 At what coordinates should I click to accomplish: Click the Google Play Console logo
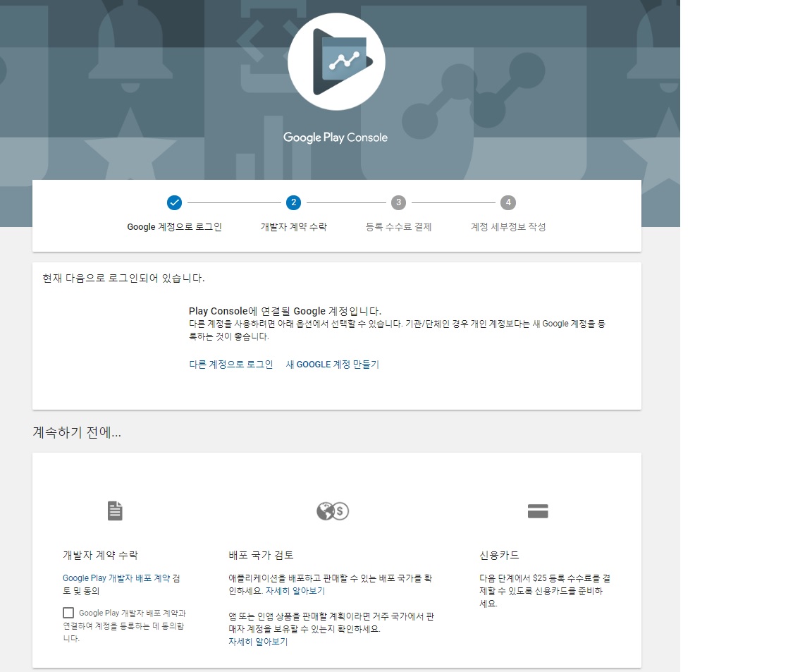click(336, 61)
